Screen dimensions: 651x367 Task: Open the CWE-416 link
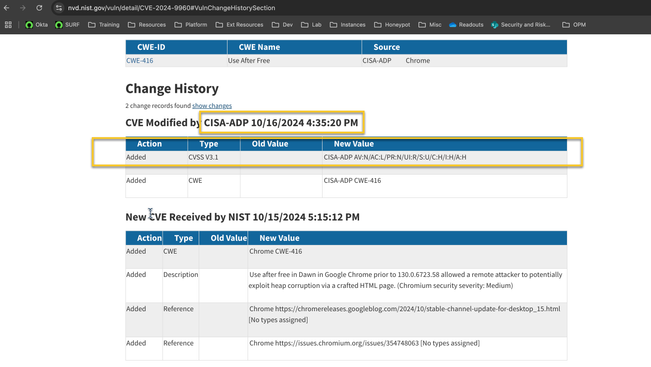(x=140, y=61)
